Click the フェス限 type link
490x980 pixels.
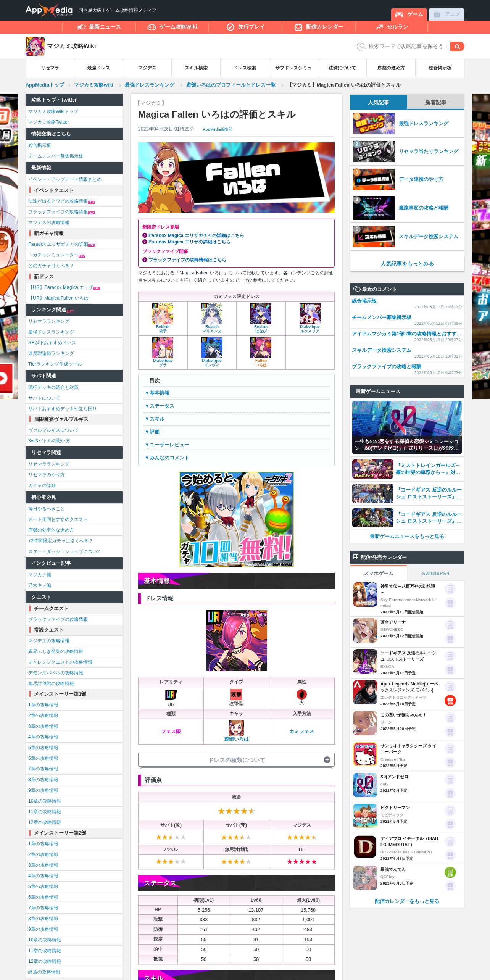tap(171, 731)
